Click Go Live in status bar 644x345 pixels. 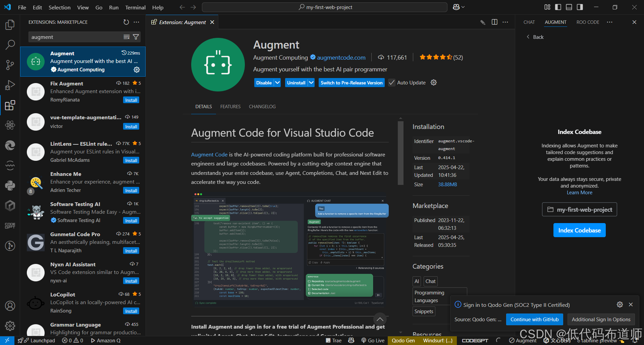click(x=373, y=340)
